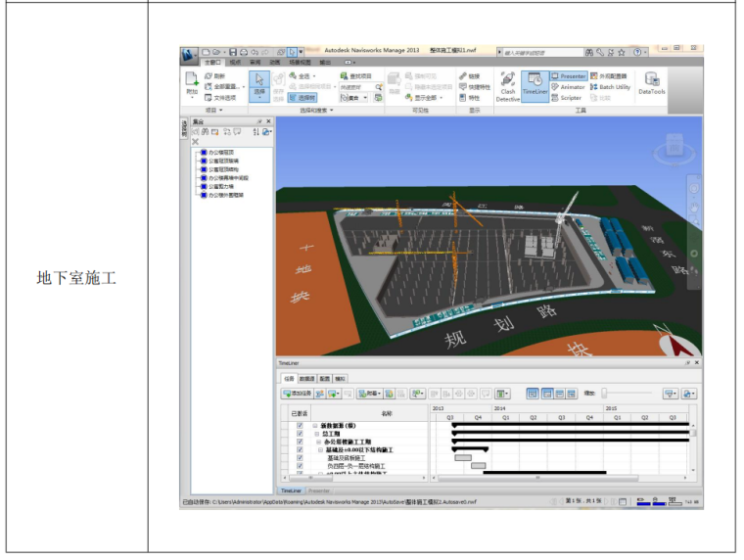Open the Scripter tool
The height and width of the screenshot is (560, 744).
pos(566,97)
